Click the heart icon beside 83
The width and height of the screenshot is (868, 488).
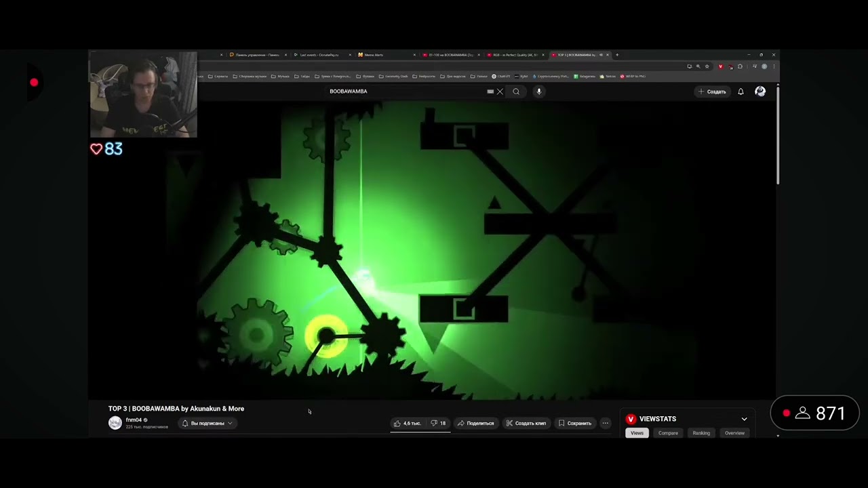[x=96, y=149]
